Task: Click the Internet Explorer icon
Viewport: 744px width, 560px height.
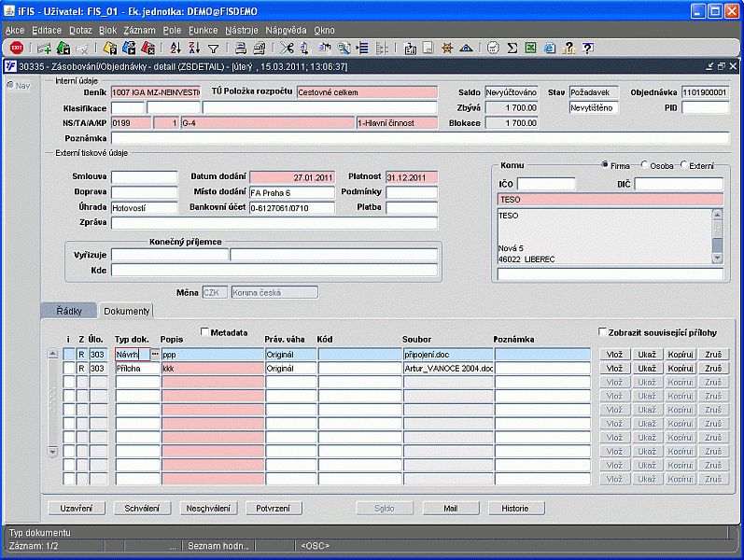Action: (550, 48)
